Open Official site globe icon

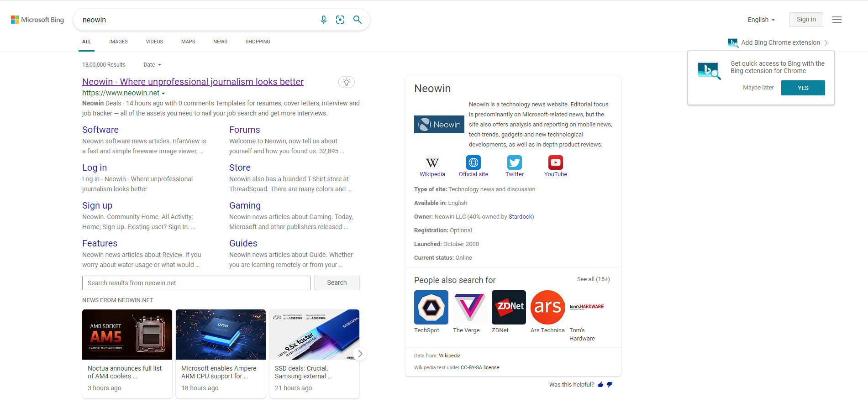click(x=473, y=162)
